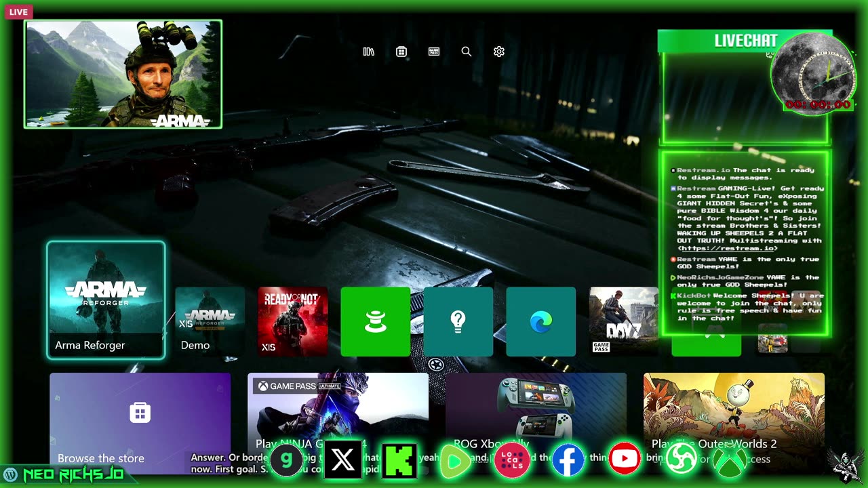Click the 'NEO RICHSJO' channel name text

click(x=73, y=474)
